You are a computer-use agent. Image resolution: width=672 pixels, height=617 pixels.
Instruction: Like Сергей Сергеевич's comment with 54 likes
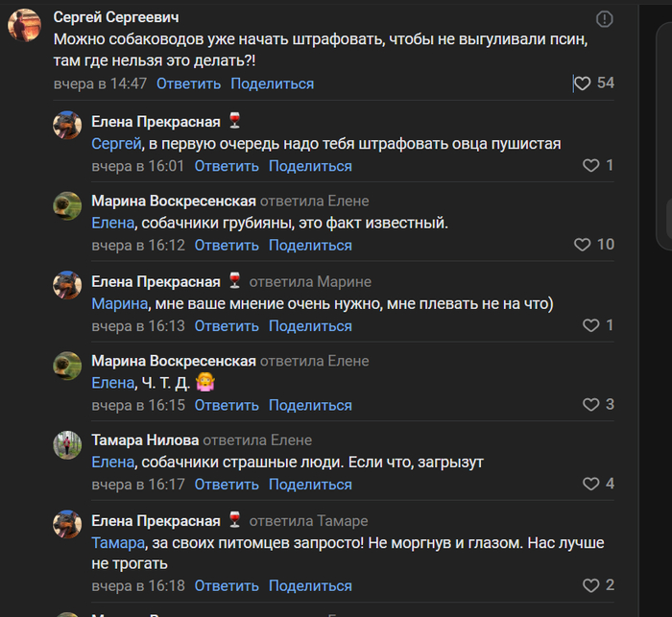pos(582,83)
